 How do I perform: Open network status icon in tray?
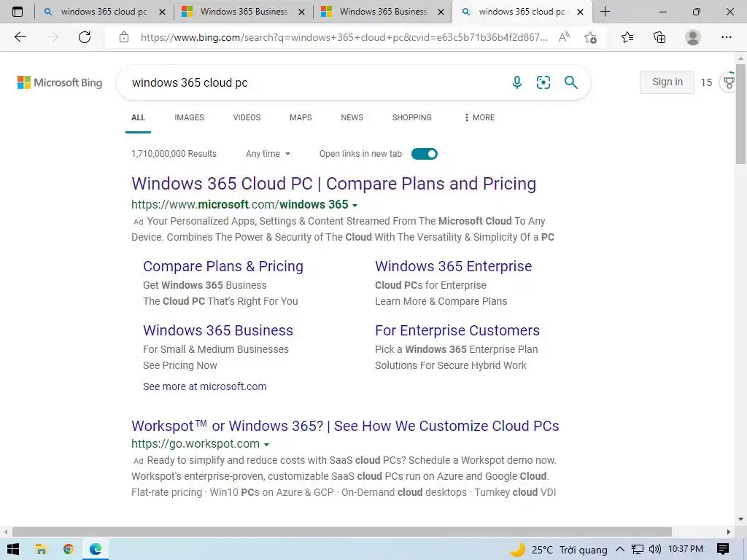[638, 550]
